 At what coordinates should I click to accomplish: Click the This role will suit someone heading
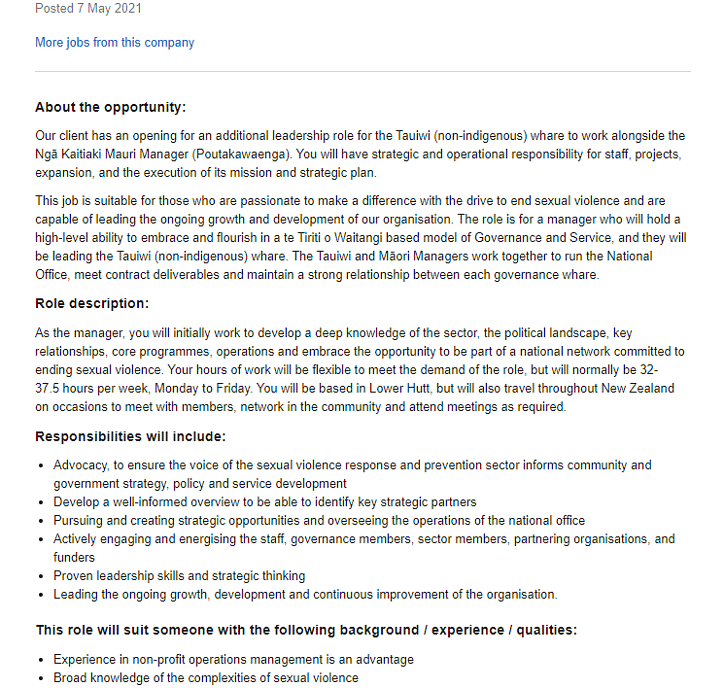pyautogui.click(x=306, y=630)
